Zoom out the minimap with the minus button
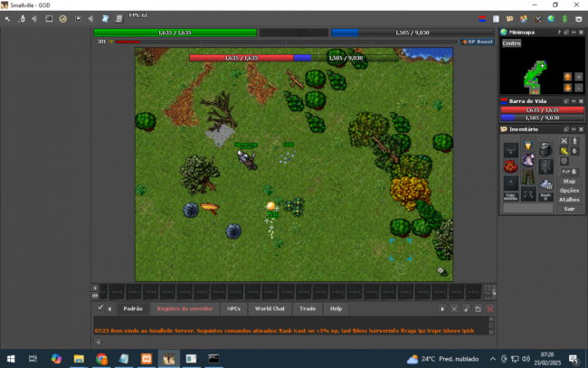The height and width of the screenshot is (368, 588). tap(579, 88)
